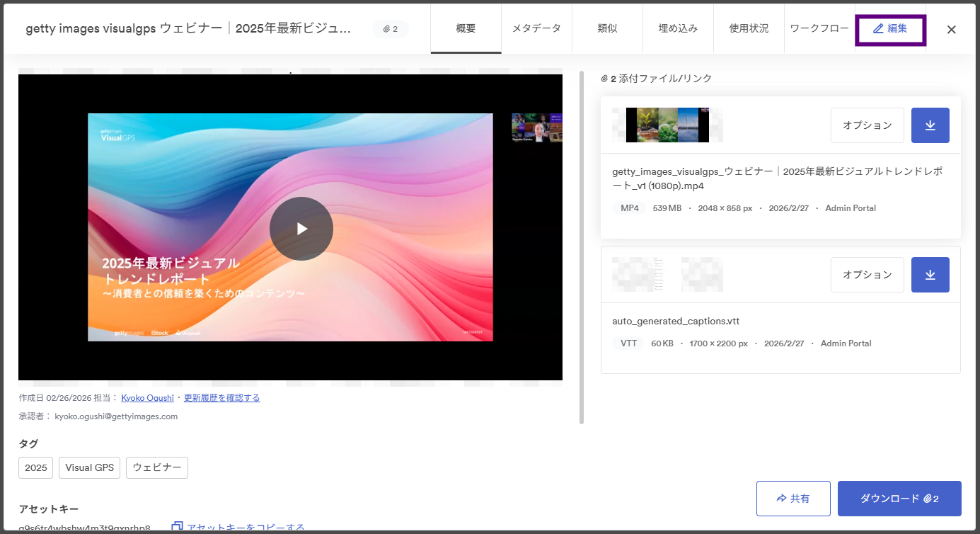Click the attachment count badge beside title

click(x=391, y=29)
